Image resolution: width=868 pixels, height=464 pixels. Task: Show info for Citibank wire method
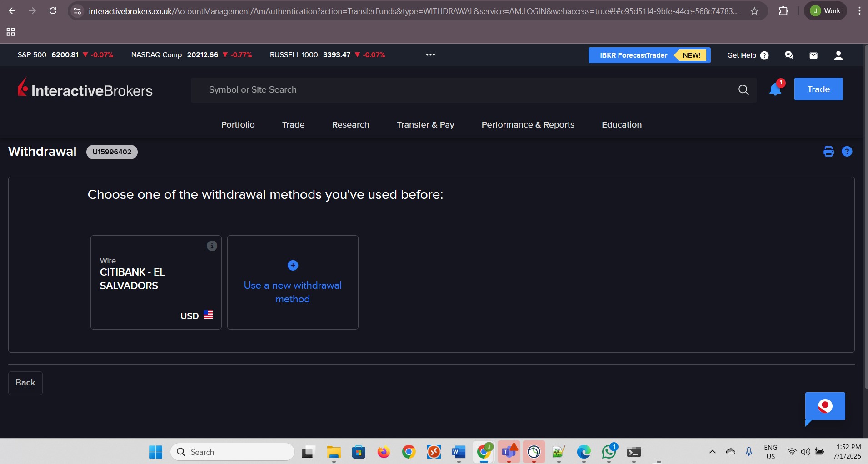pos(212,246)
